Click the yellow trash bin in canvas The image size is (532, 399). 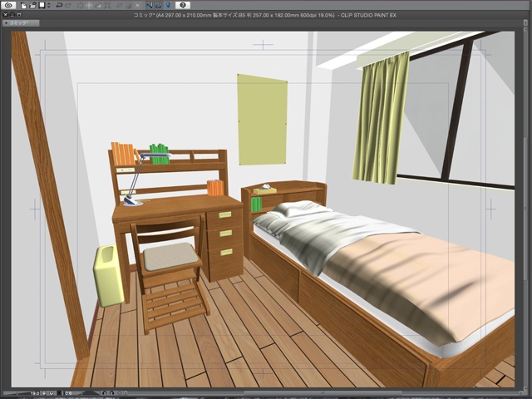click(108, 275)
